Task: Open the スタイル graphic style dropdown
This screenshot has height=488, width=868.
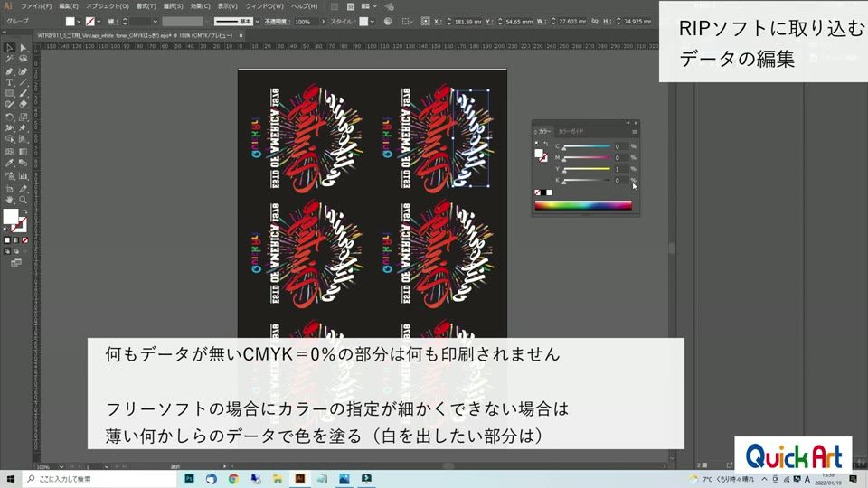Action: click(x=372, y=22)
